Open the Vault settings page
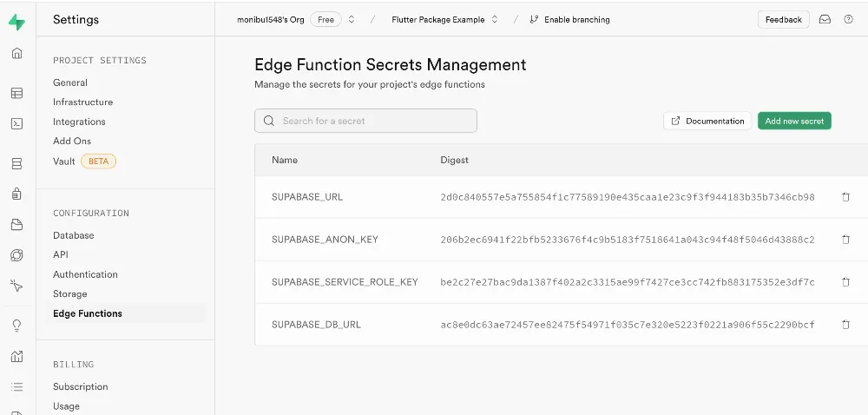The height and width of the screenshot is (415, 868). [64, 161]
